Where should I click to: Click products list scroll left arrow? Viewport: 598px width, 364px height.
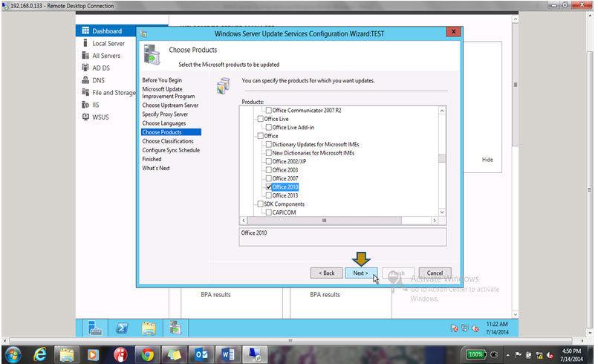click(x=244, y=221)
